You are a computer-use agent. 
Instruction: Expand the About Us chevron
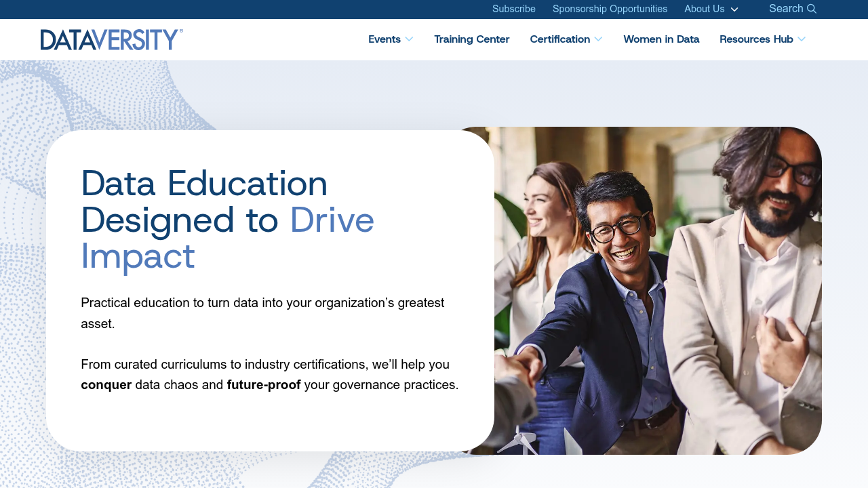click(x=735, y=9)
